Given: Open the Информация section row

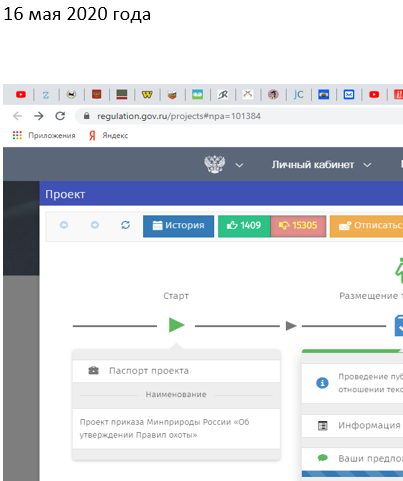Looking at the screenshot, I should [352, 426].
